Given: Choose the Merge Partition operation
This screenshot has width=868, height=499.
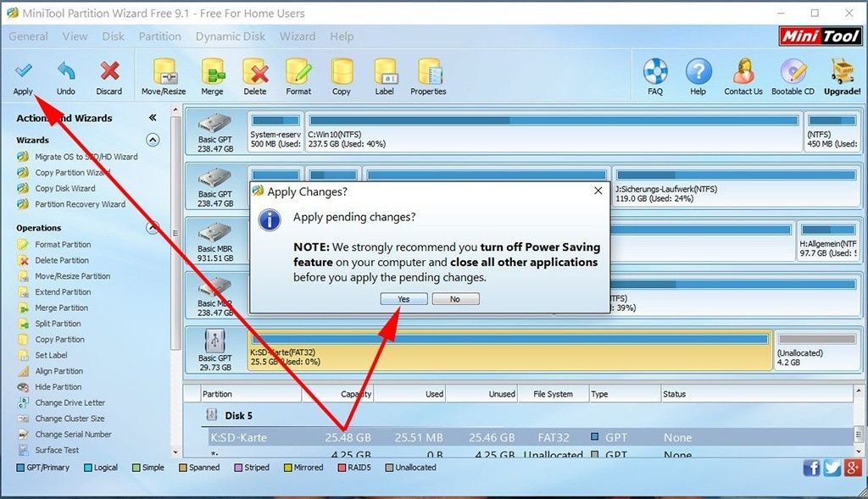Looking at the screenshot, I should coord(61,308).
